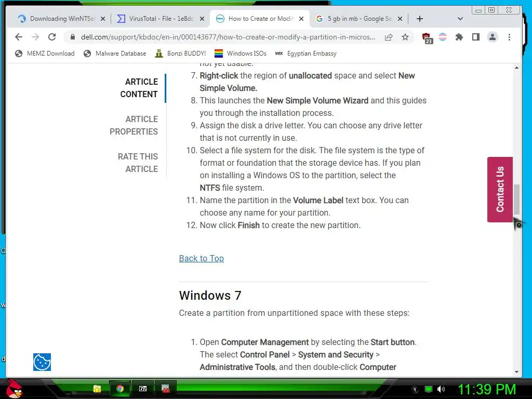Screen dimensions: 532x399
Task: Open the Angry Birds start button
Action: (14, 389)
